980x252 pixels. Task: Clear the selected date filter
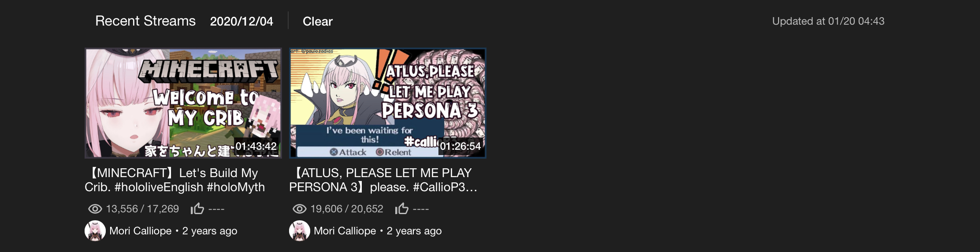(x=318, y=21)
